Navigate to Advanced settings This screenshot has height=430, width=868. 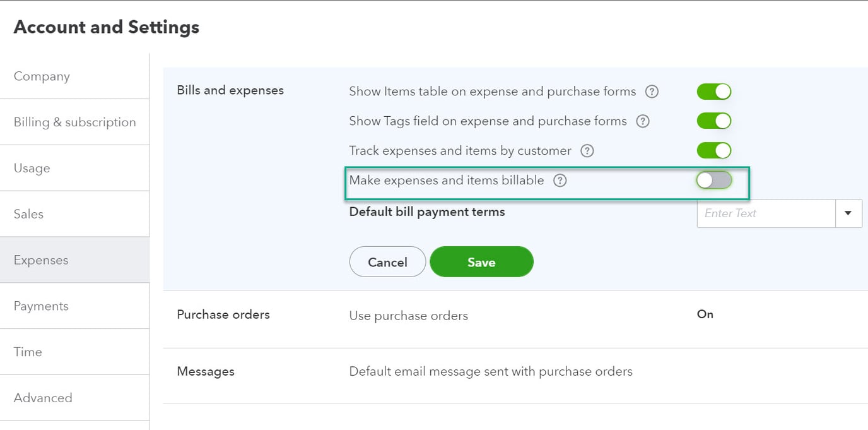click(42, 398)
